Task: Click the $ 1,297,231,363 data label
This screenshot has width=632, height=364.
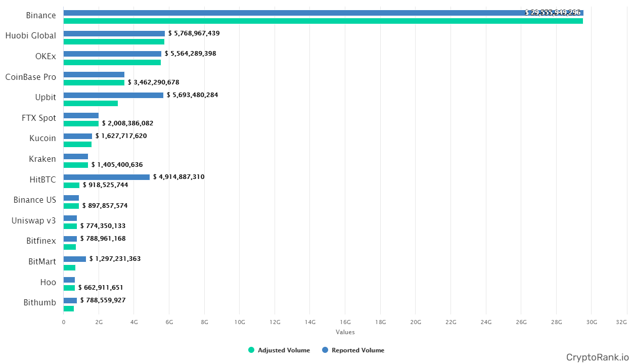Action: [115, 259]
